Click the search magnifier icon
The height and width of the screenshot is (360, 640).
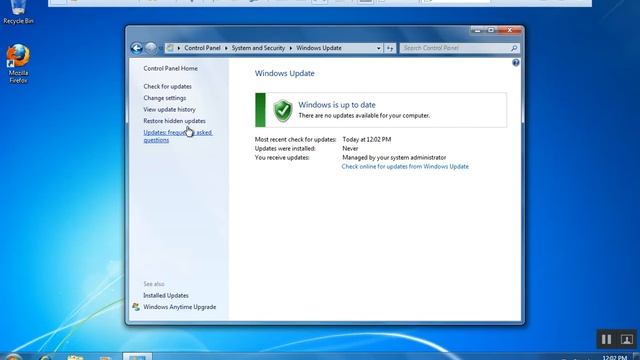[x=514, y=48]
